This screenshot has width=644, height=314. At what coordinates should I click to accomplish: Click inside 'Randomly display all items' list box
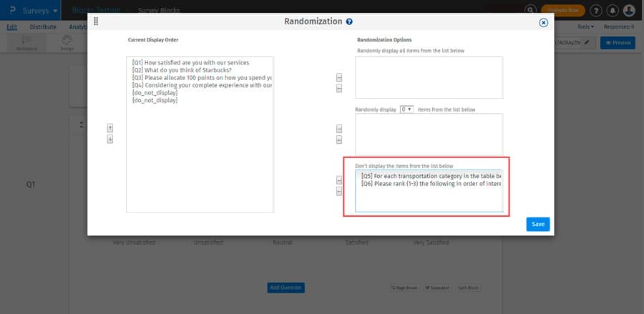click(429, 77)
